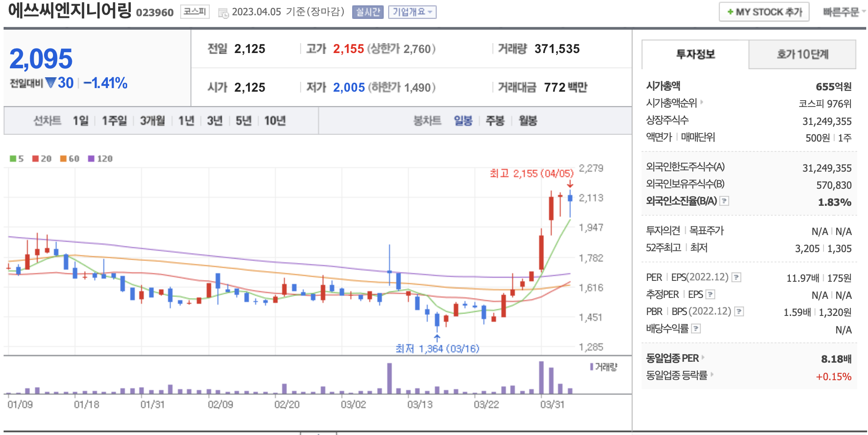Select the 투자정보 tab
This screenshot has height=435, width=868.
[x=695, y=54]
